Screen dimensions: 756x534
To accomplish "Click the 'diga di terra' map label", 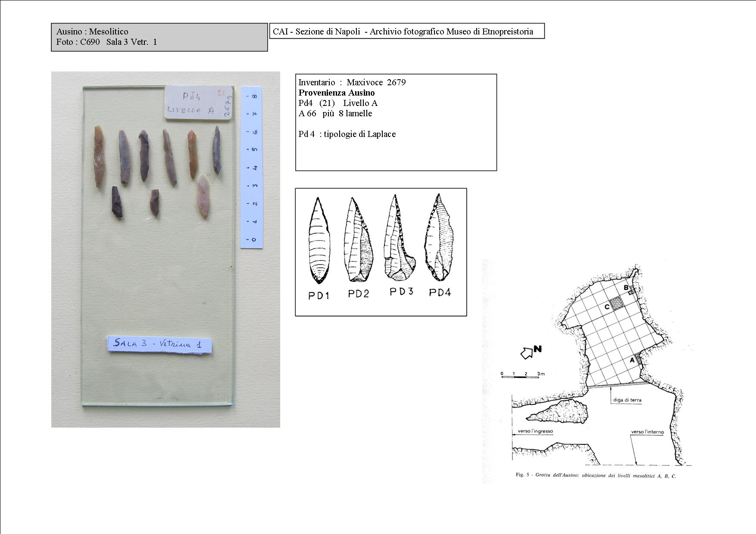I will (627, 400).
